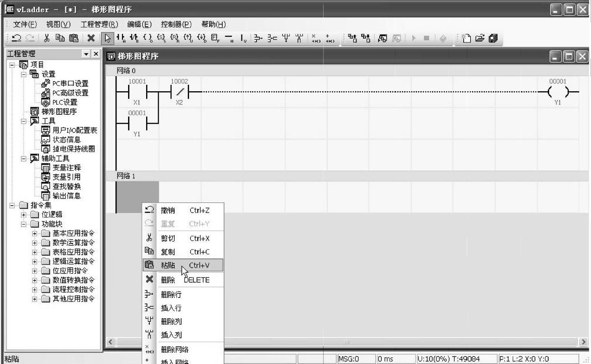Viewport: 591px width, 364px height.
Task: Click the delete row toolbar icon
Action: (x=258, y=38)
